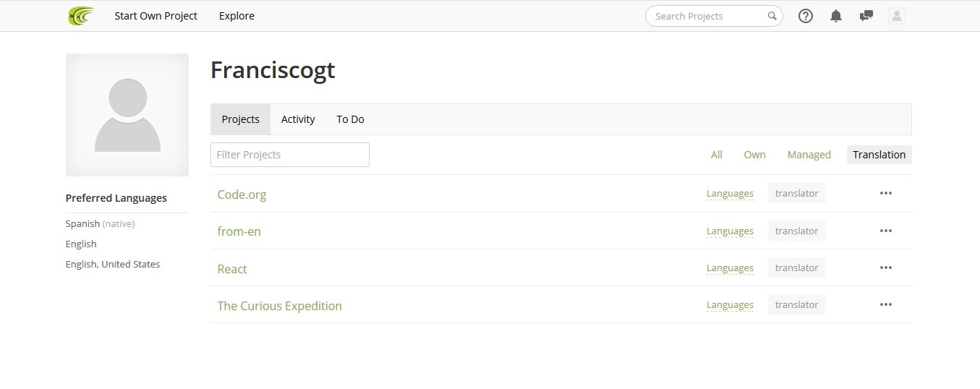Click the large profile avatar picture
The width and height of the screenshot is (980, 389).
(127, 115)
